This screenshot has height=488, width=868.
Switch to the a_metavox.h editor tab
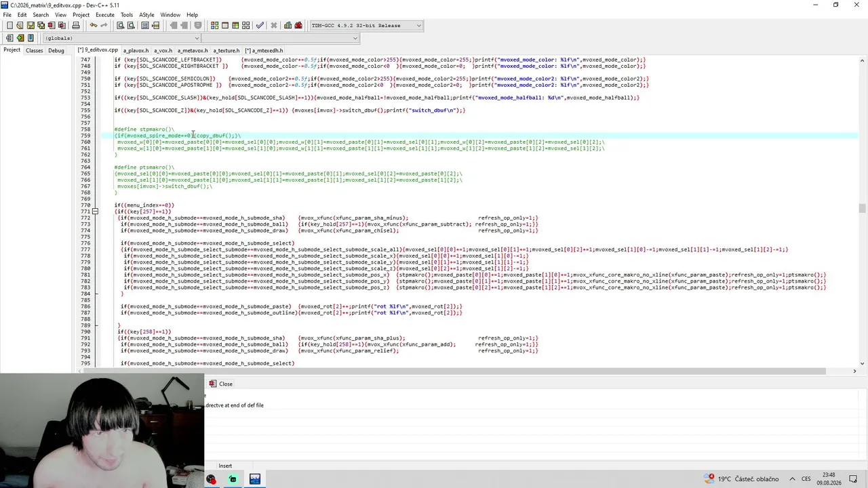[193, 50]
